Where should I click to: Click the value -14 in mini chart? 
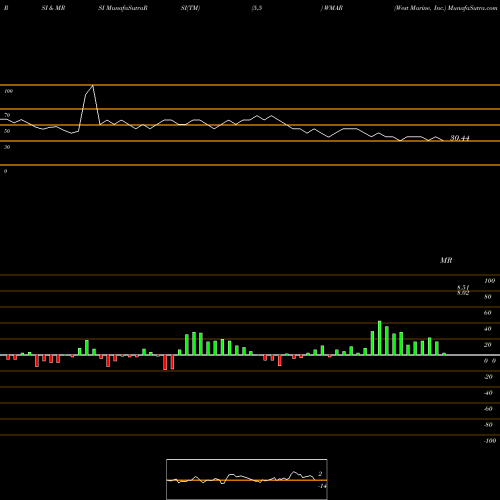tap(322, 486)
